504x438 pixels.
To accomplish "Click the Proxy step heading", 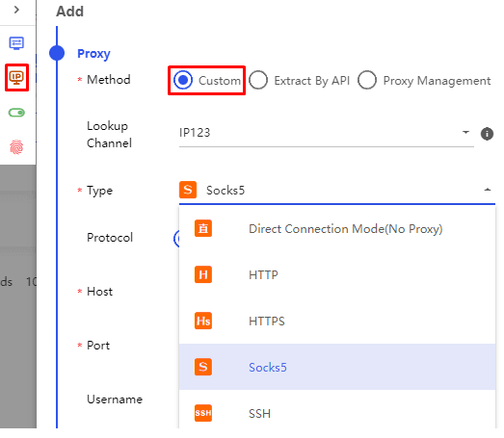I will point(93,54).
